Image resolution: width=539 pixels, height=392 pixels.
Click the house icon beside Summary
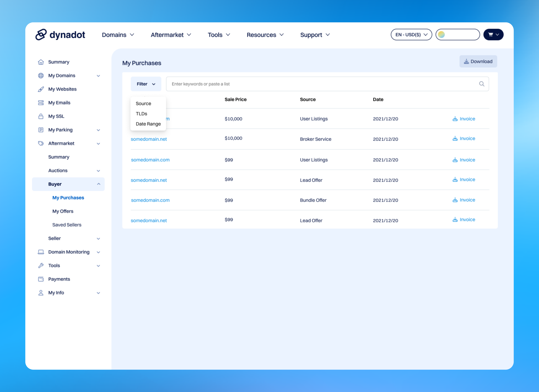tap(41, 62)
